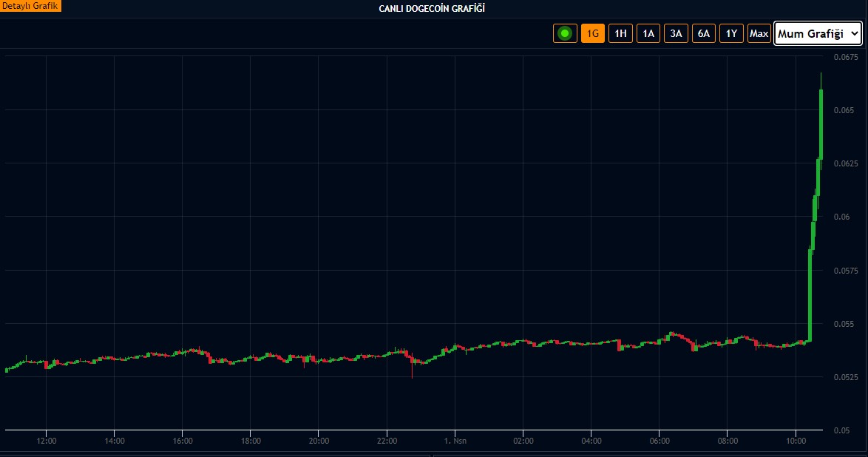868x457 pixels.
Task: Click the 02:00 time axis label
Action: 523,441
